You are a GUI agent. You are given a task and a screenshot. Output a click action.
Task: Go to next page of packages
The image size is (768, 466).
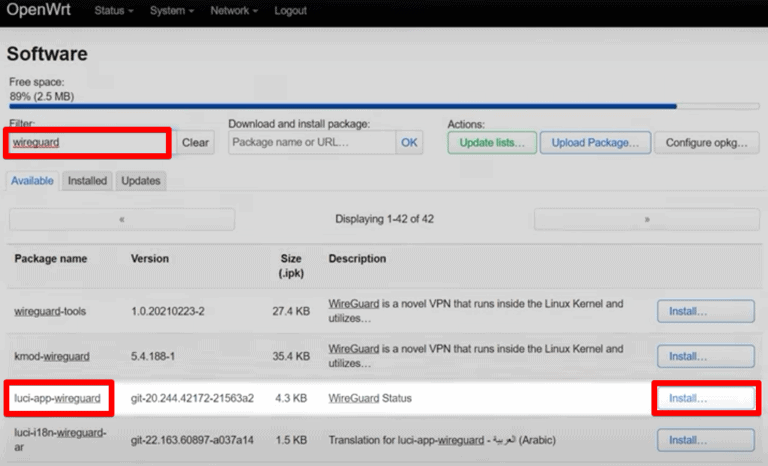point(646,219)
